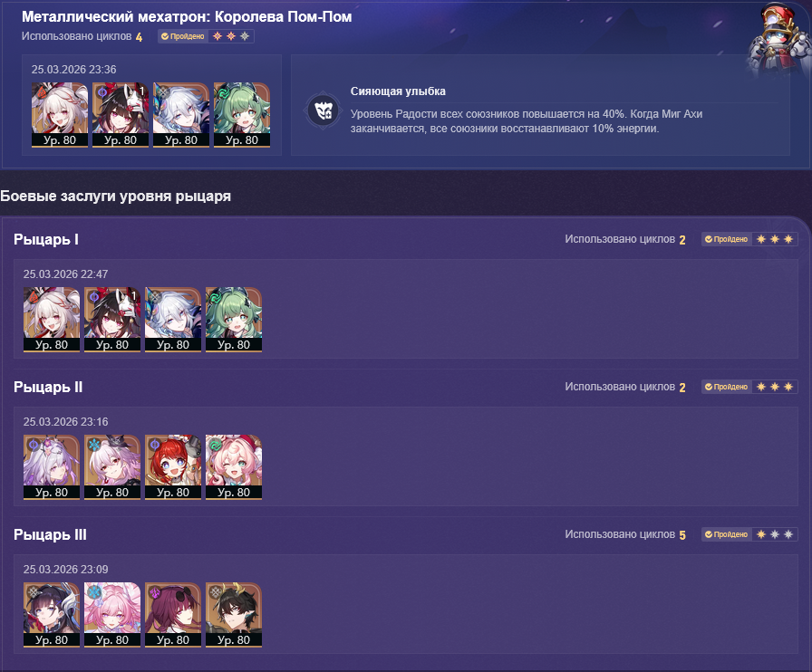Click the Пройдено badge for Рыцарь I

pyautogui.click(x=726, y=239)
